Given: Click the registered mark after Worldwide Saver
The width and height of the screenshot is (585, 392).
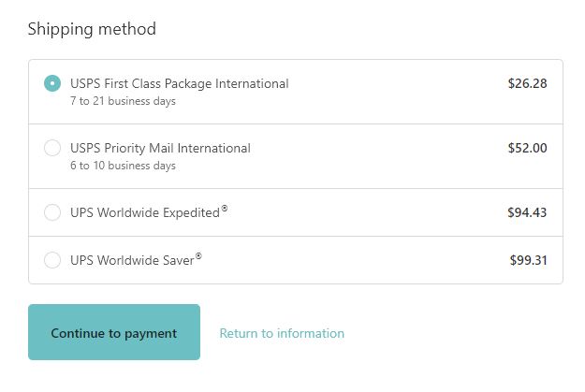Looking at the screenshot, I should (x=198, y=256).
